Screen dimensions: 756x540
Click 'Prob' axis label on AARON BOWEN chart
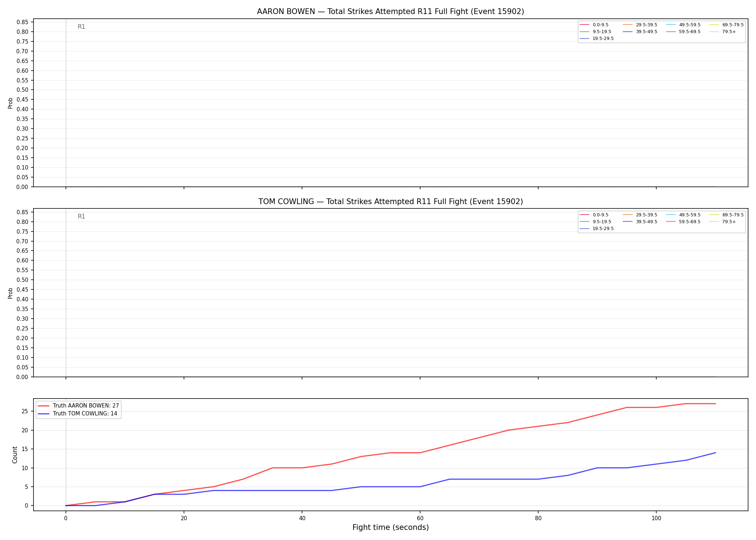10,103
